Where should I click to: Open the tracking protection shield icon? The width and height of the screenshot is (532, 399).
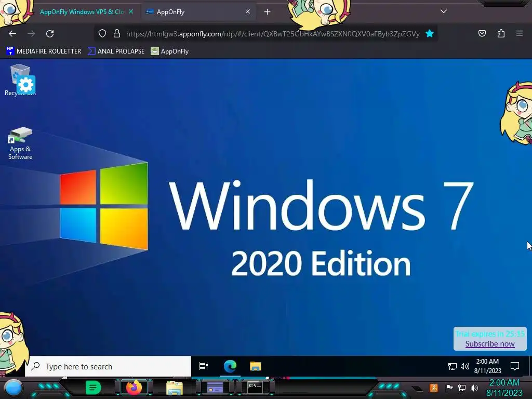pos(102,34)
